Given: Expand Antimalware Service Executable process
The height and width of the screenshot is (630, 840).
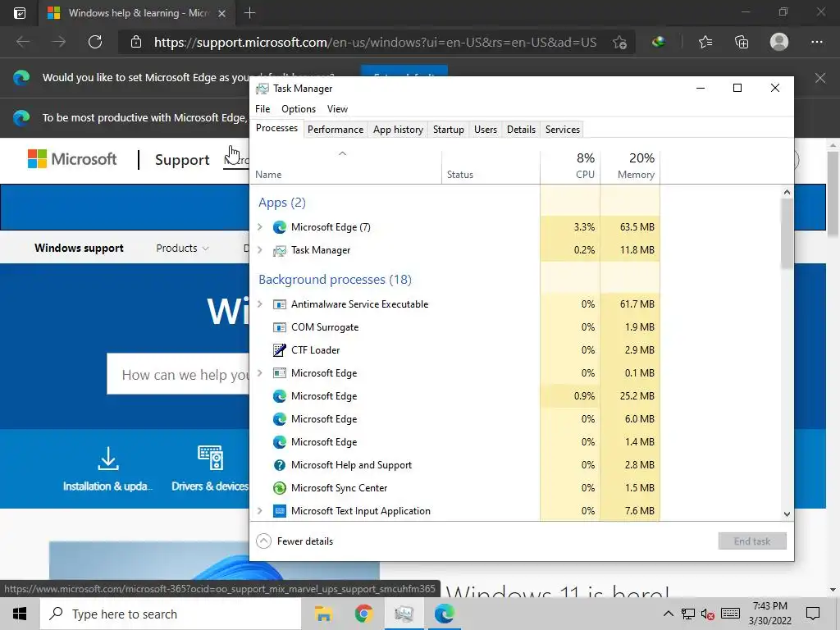Looking at the screenshot, I should pos(260,304).
